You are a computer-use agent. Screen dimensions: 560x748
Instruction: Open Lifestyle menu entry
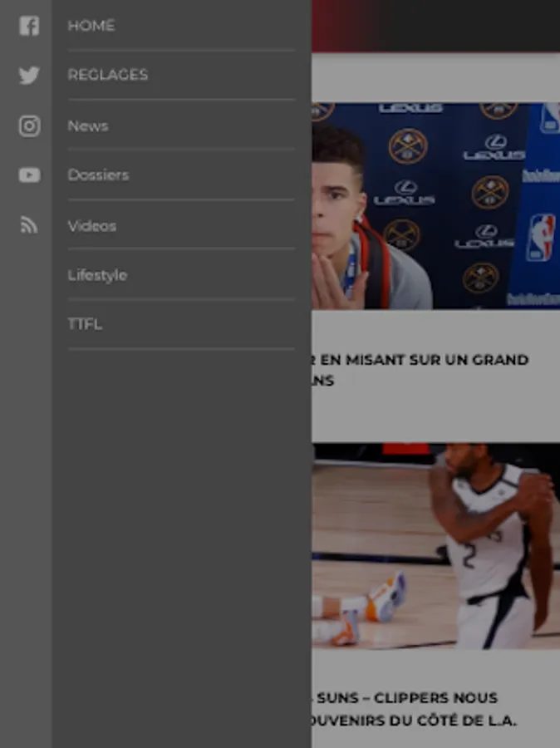coord(181,275)
